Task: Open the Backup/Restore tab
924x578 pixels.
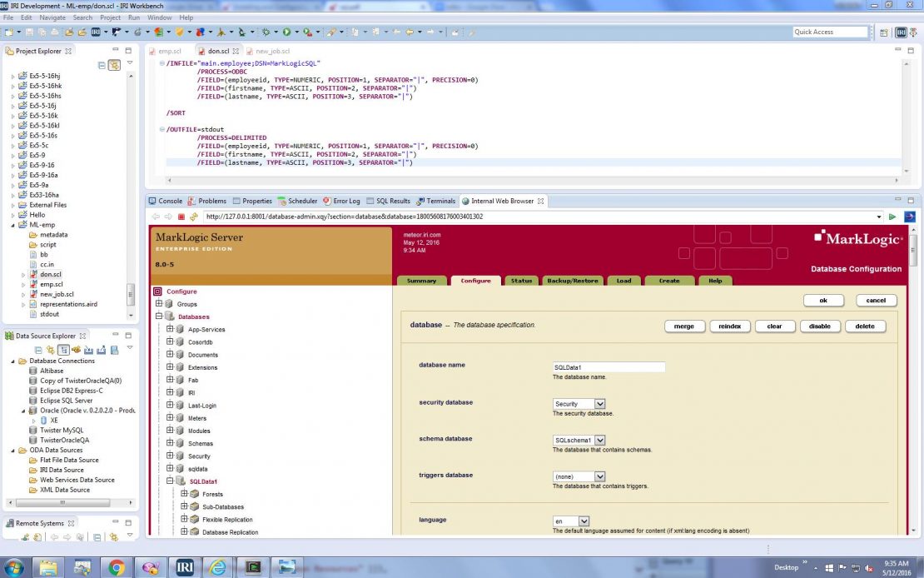Action: pos(572,281)
